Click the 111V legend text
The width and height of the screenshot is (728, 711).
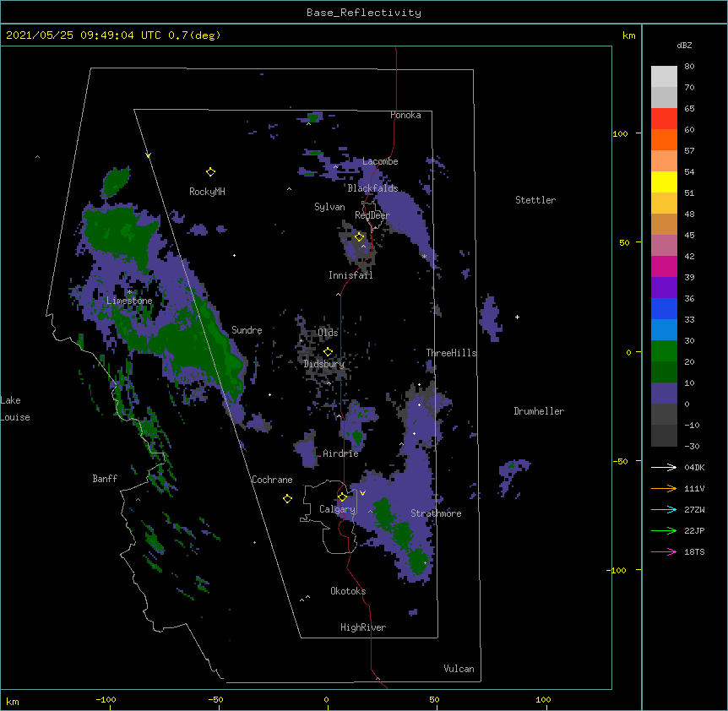(x=694, y=488)
